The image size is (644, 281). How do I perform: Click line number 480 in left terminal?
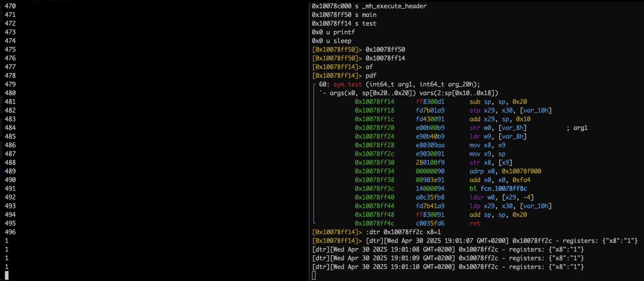click(x=10, y=93)
